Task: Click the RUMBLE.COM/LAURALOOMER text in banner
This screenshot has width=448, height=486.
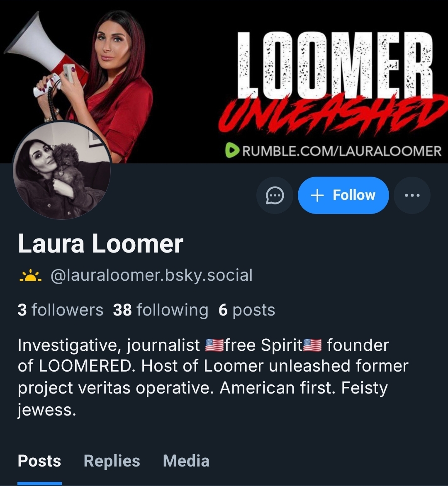Action: [x=342, y=151]
